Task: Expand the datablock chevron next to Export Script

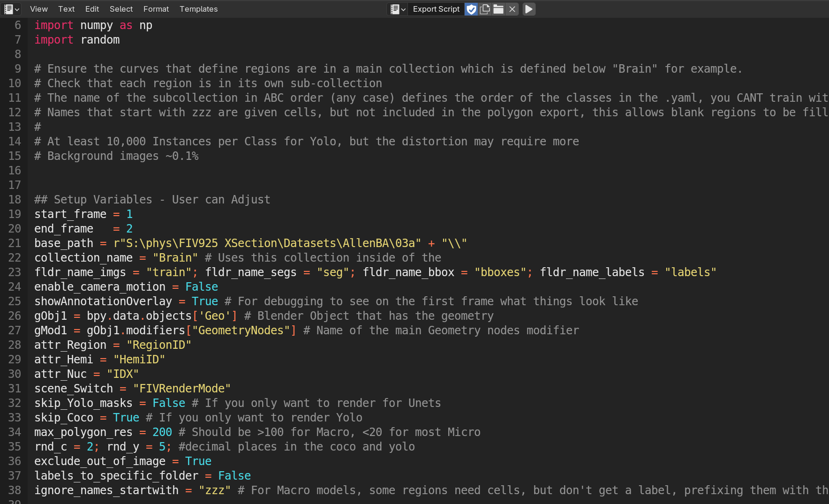Action: tap(402, 9)
